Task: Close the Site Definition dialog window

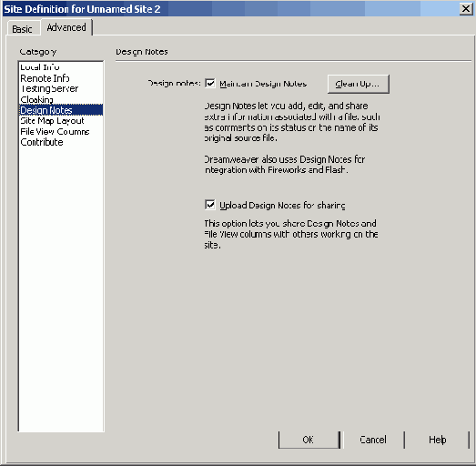Action: [x=466, y=9]
